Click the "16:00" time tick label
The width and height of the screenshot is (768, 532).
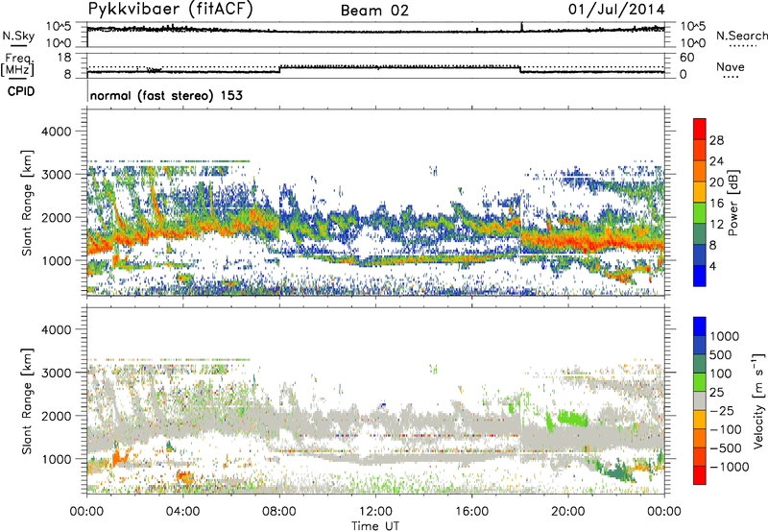click(x=471, y=512)
